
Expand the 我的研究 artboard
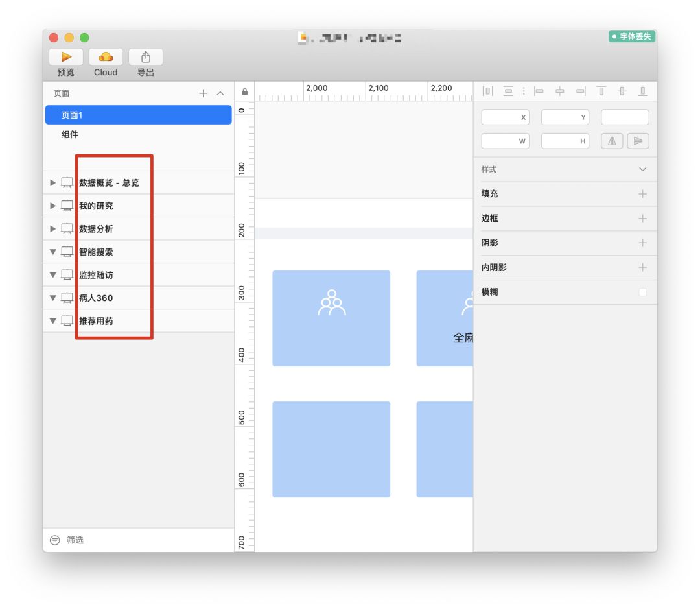[52, 206]
